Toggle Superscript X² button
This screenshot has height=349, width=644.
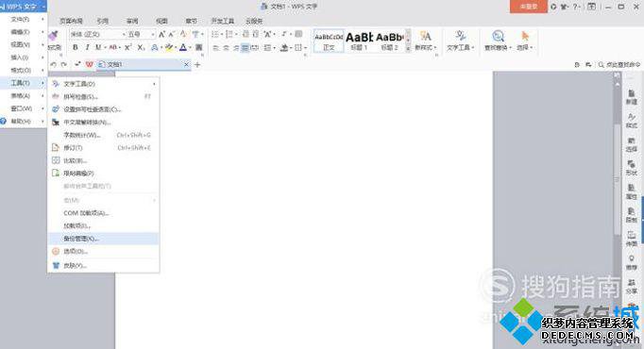(x=127, y=47)
